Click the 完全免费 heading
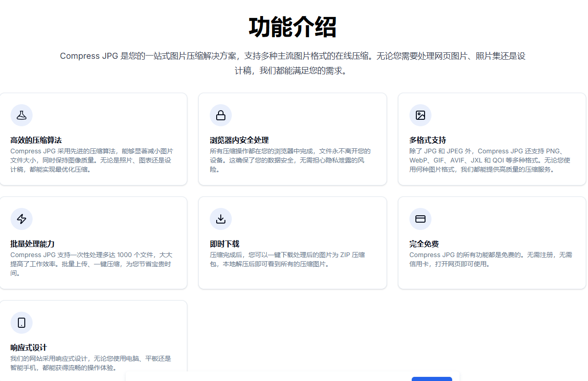Viewport: 588px width, 381px height. pos(425,244)
